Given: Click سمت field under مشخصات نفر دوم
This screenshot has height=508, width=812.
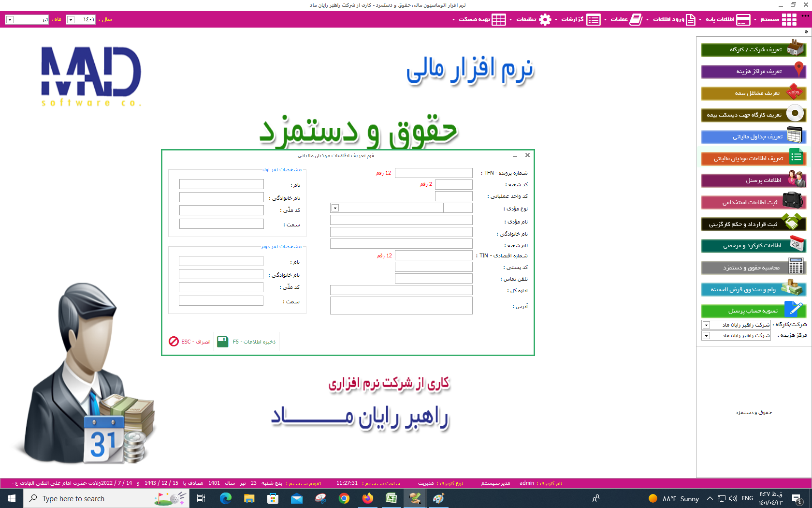Looking at the screenshot, I should click(221, 301).
